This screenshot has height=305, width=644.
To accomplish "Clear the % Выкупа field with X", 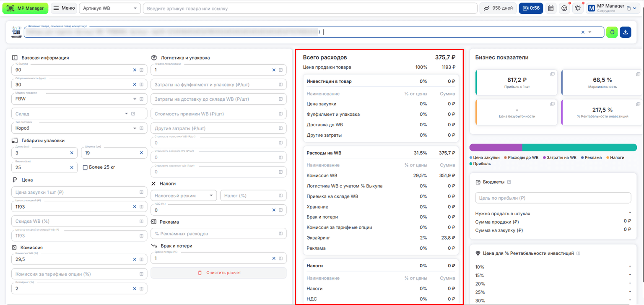I will point(135,70).
